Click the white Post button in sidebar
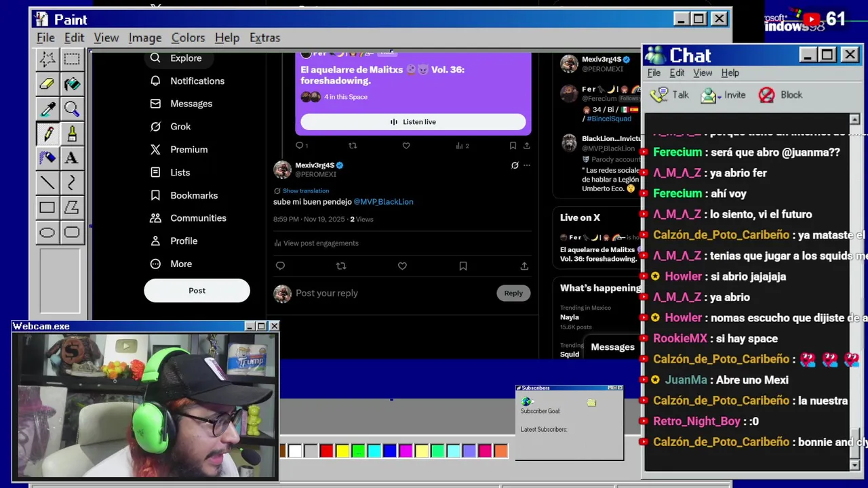 point(197,291)
